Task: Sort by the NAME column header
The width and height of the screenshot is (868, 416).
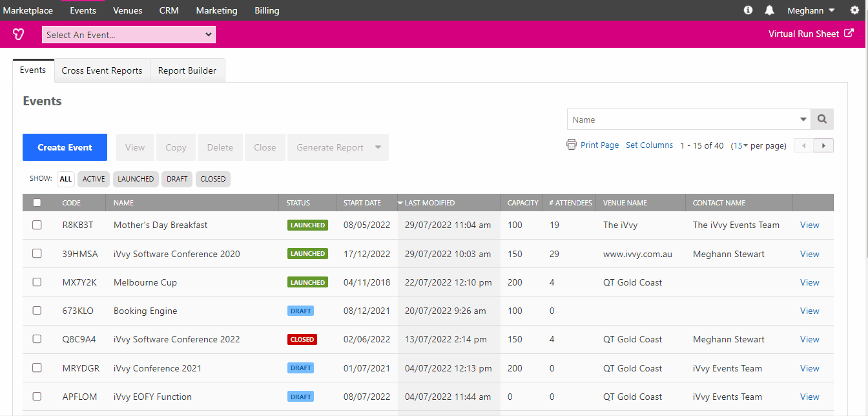Action: pos(123,203)
